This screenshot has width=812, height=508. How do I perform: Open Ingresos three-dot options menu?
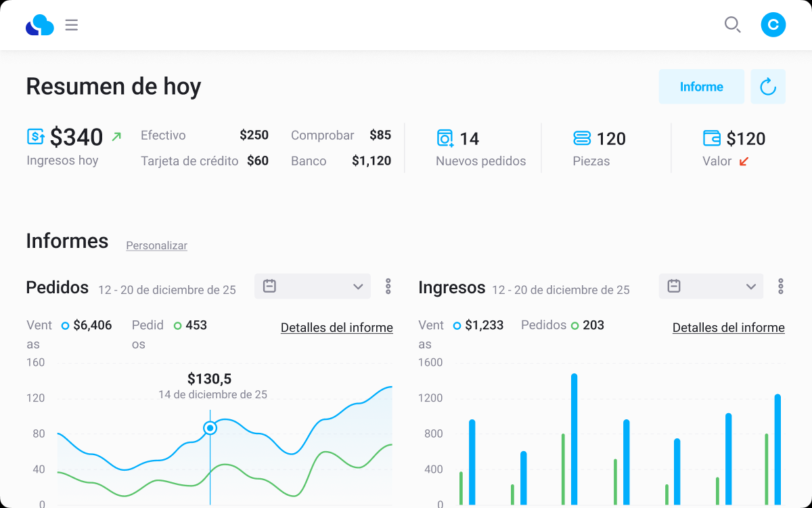tap(780, 286)
